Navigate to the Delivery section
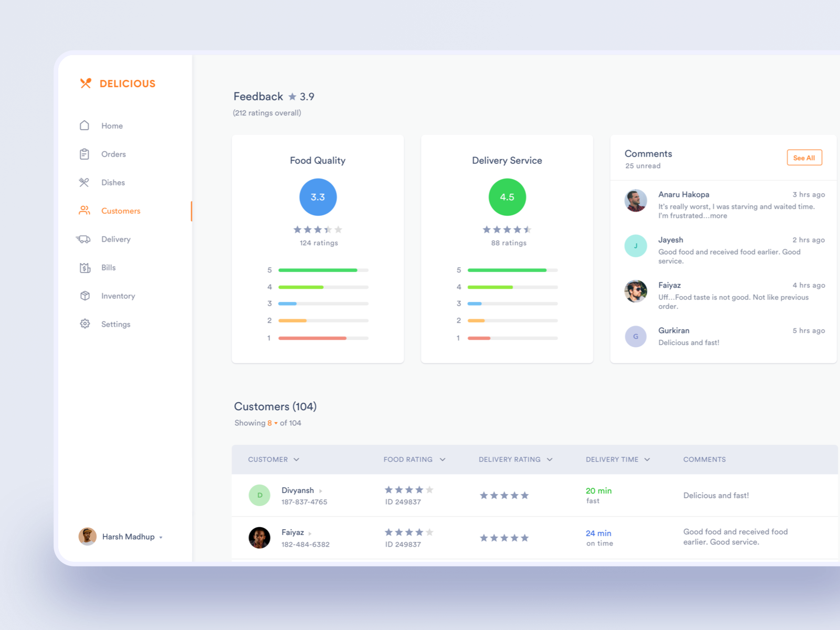This screenshot has width=840, height=630. (115, 239)
